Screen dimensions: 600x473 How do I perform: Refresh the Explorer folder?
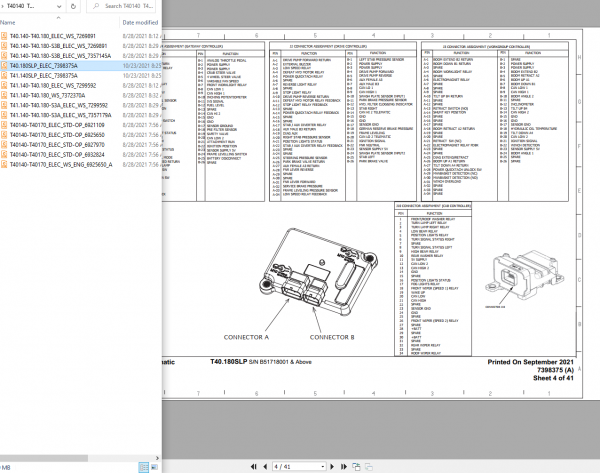click(x=73, y=6)
